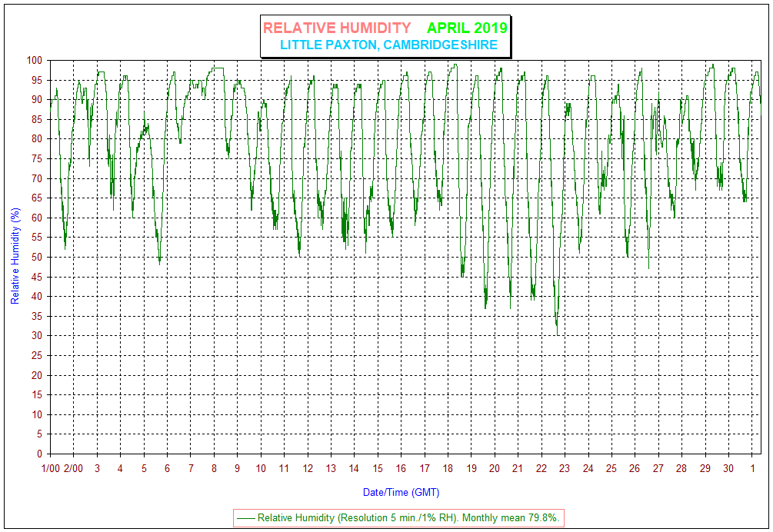Screen dimensions: 773x532
Task: Click the lowest humidity dip near 30% on day 22
Action: (x=558, y=334)
